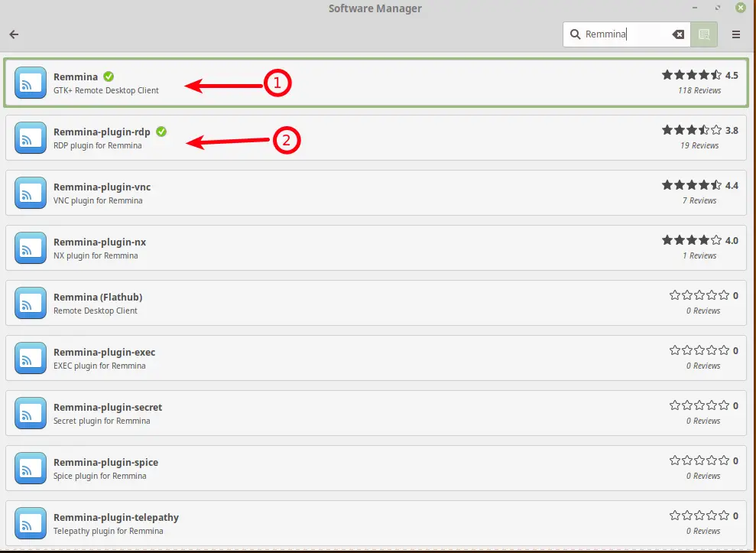Open the Remmina-plugin-telepathy title
The width and height of the screenshot is (756, 553).
pyautogui.click(x=115, y=517)
